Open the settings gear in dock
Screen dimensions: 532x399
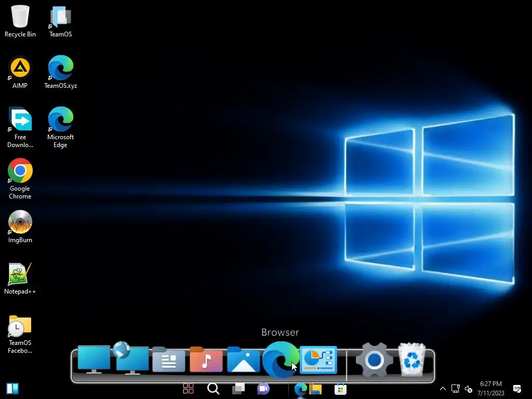[374, 360]
